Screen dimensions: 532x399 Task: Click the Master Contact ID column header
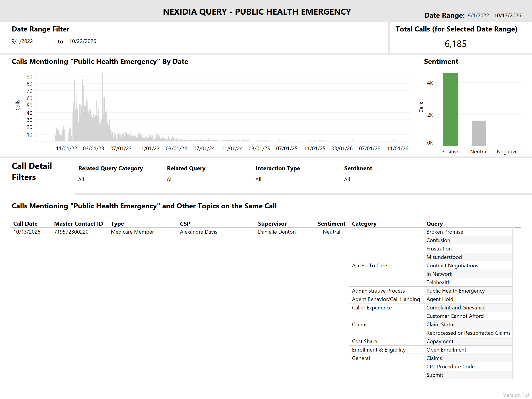pos(78,223)
